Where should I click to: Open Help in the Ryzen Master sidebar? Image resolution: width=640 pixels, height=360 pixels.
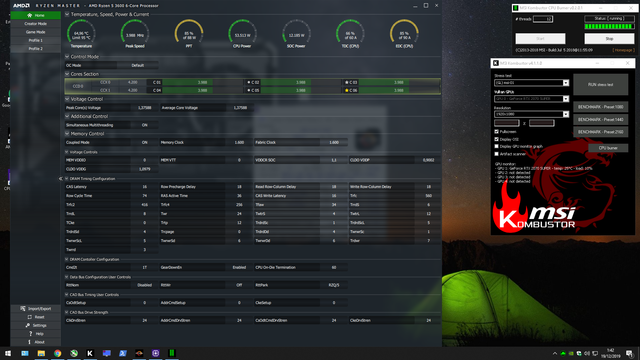[x=36, y=334]
